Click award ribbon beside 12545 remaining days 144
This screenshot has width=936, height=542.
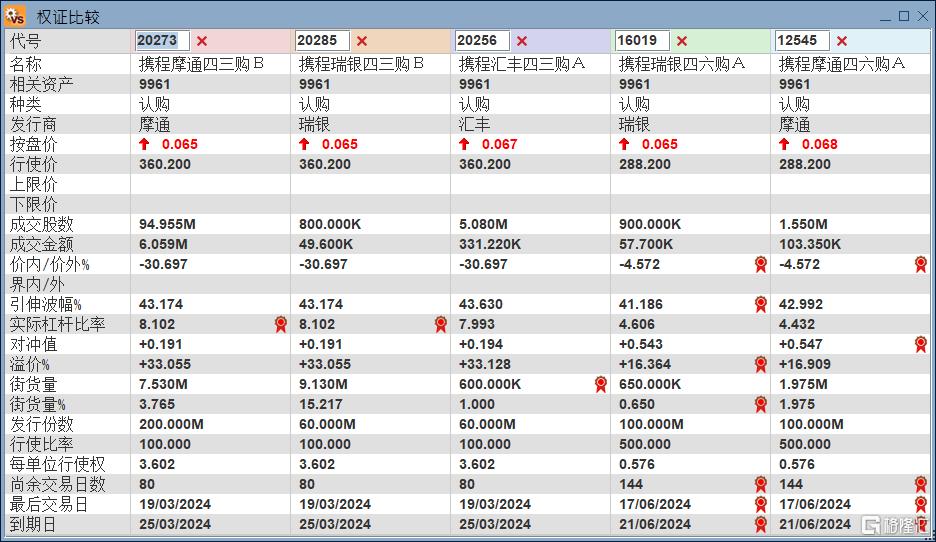point(920,484)
